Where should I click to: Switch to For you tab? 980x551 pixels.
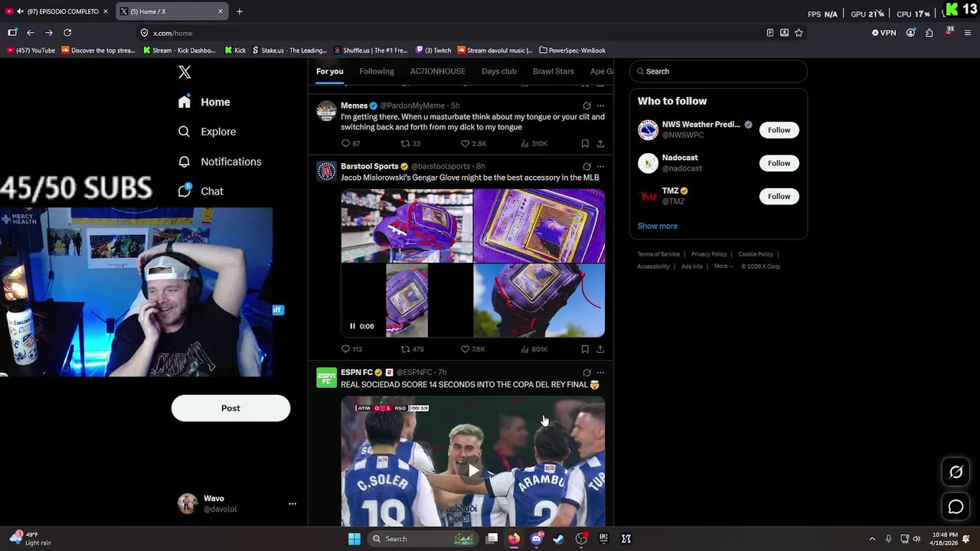[330, 71]
